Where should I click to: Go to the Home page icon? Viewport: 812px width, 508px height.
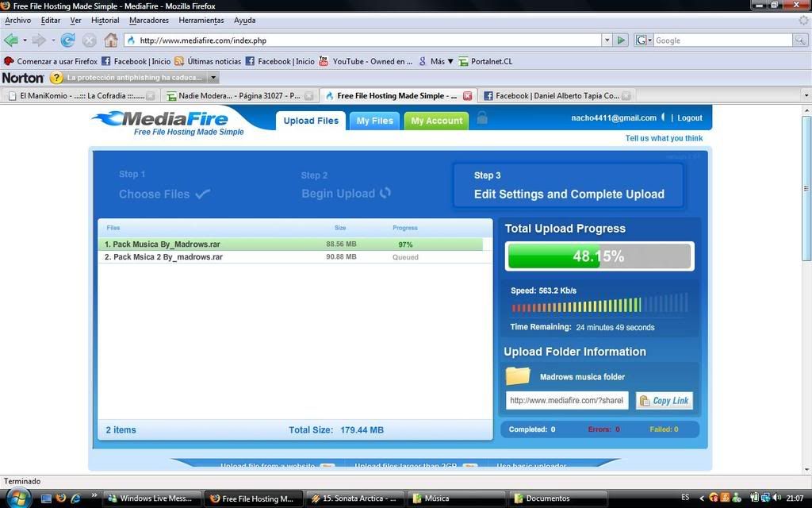click(x=111, y=40)
